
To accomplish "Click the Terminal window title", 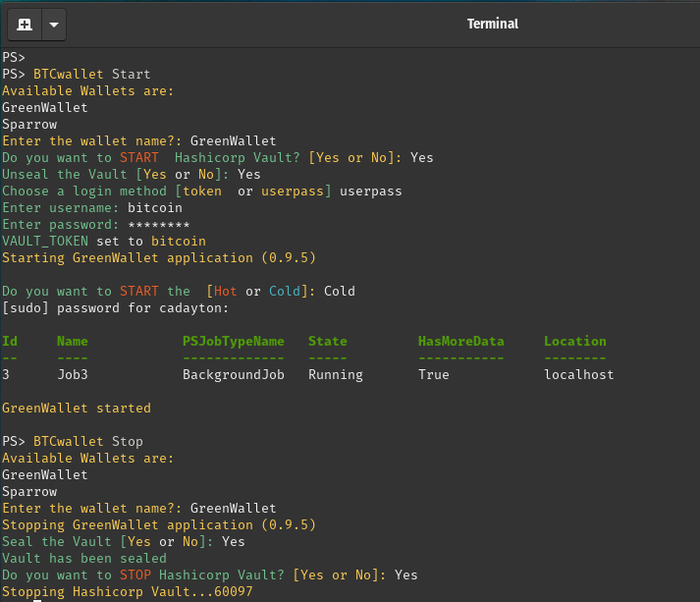I will (492, 24).
